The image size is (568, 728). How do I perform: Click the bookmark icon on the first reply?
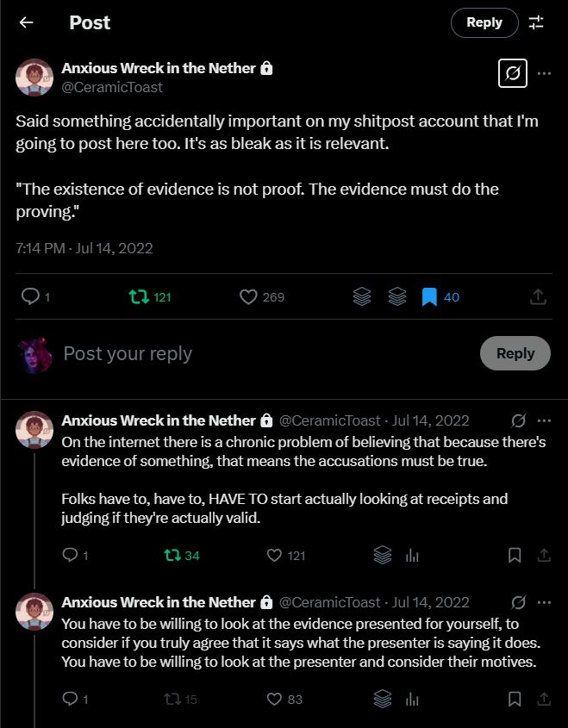[515, 556]
